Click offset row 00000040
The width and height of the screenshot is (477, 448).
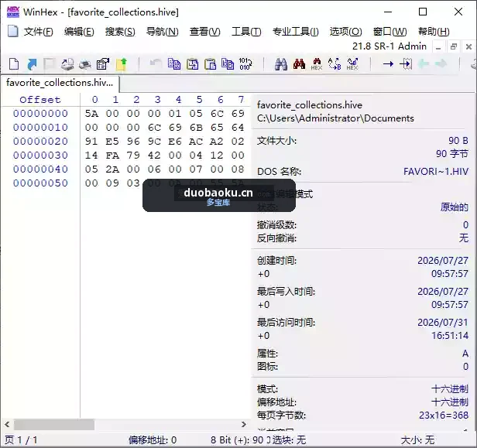40,169
